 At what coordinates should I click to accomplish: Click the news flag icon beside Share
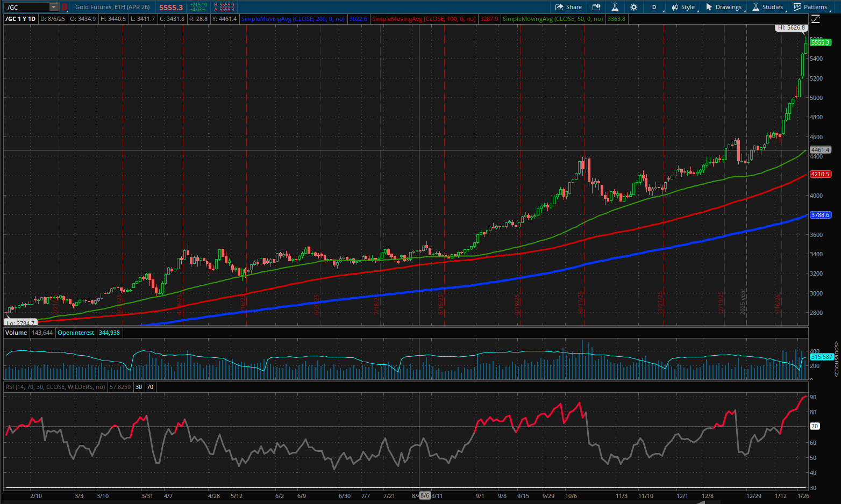[x=596, y=7]
